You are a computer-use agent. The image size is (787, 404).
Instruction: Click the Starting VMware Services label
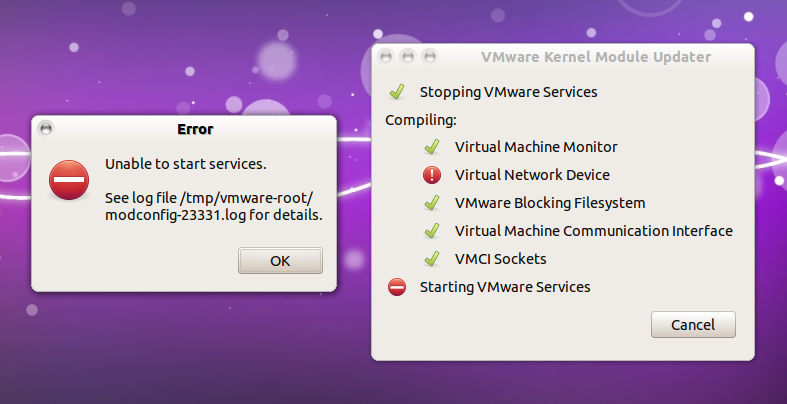(x=505, y=287)
